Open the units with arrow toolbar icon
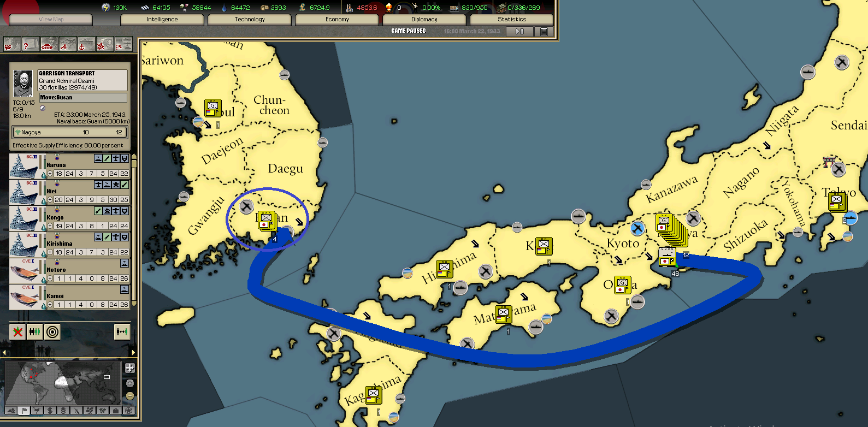Image resolution: width=868 pixels, height=427 pixels. pos(123,44)
